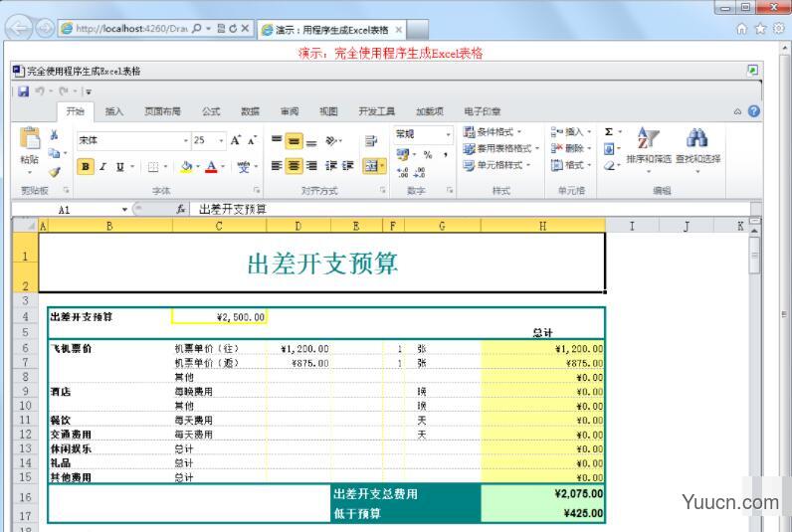Switch to the 数据 (Data) ribbon tab

250,111
